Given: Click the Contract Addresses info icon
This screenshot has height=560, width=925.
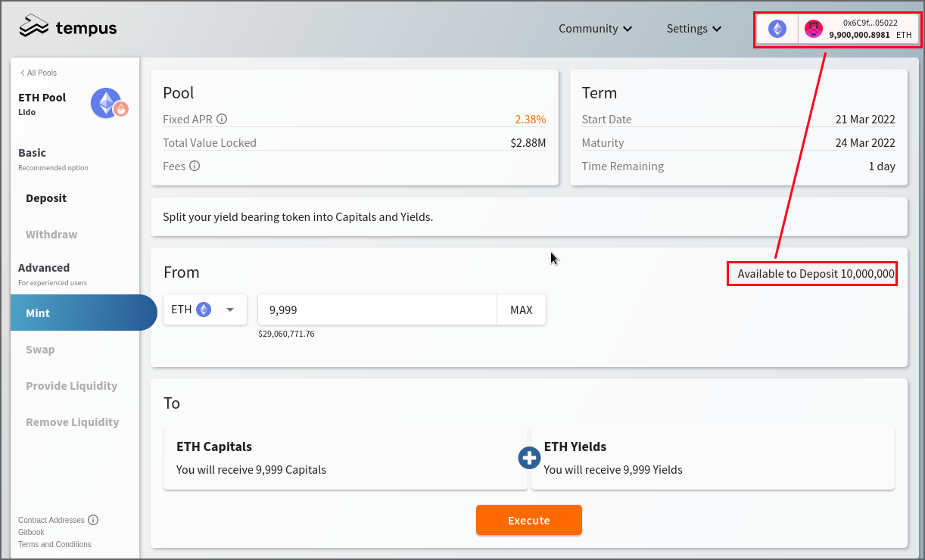Looking at the screenshot, I should pos(93,520).
